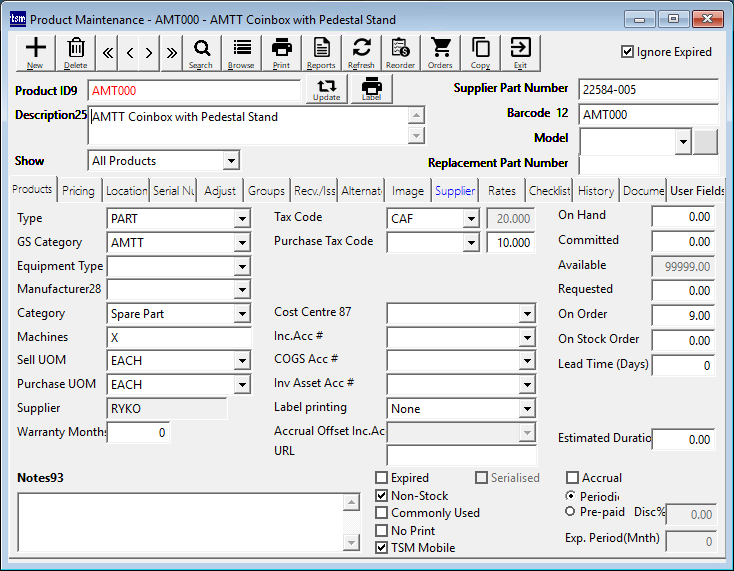Expand the Show All Products dropdown
Viewport: 734px width, 571px height.
pyautogui.click(x=231, y=161)
